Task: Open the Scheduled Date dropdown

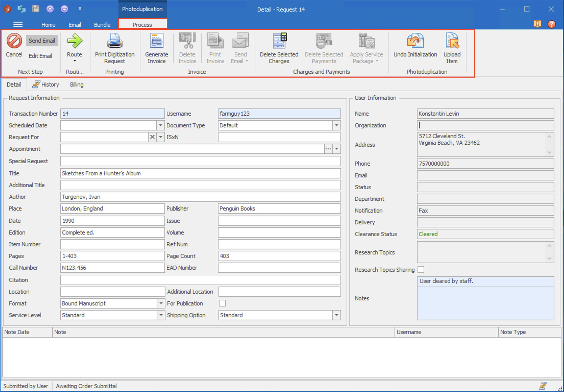Action: [x=160, y=125]
